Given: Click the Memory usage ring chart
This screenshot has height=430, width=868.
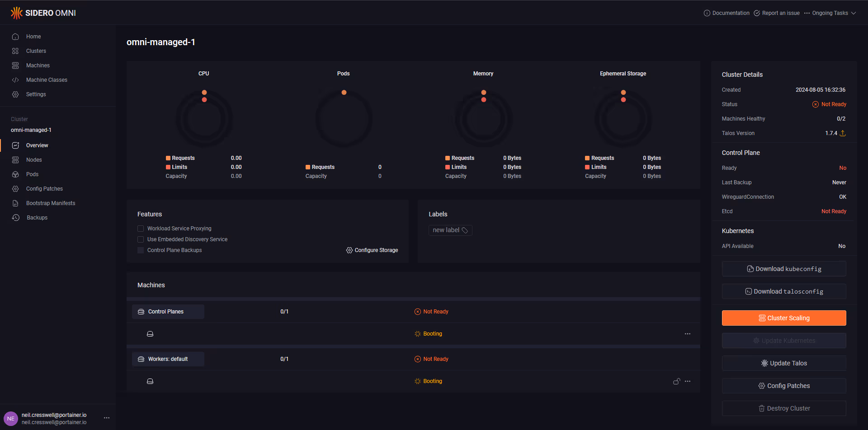Looking at the screenshot, I should coord(484,119).
